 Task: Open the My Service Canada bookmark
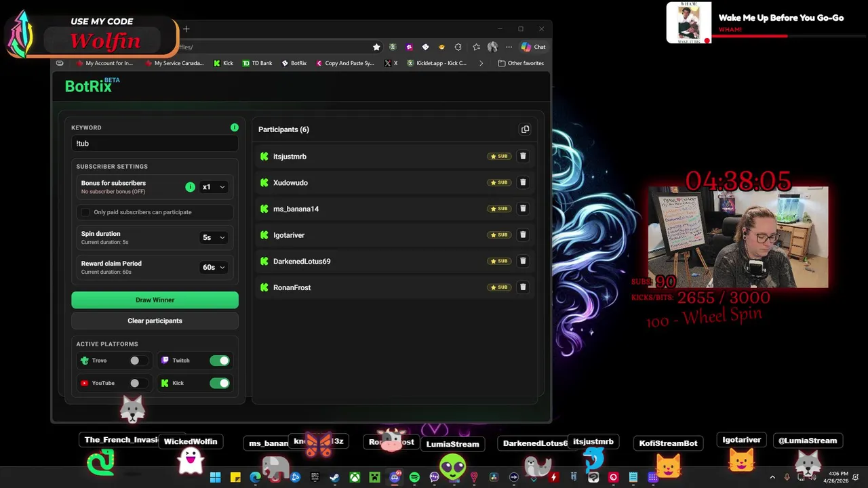point(174,63)
